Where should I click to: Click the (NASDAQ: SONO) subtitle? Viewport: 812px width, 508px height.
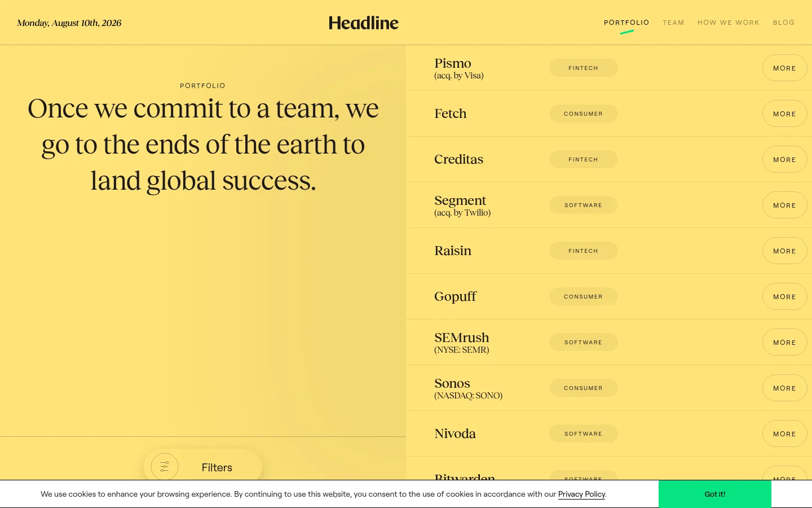point(469,396)
